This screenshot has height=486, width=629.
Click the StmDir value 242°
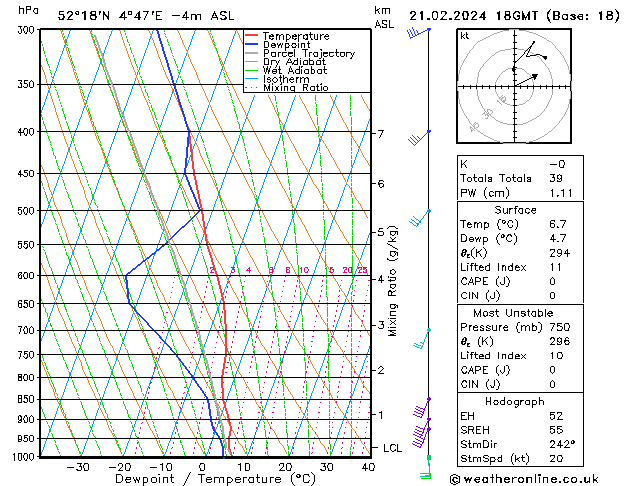[x=562, y=444]
